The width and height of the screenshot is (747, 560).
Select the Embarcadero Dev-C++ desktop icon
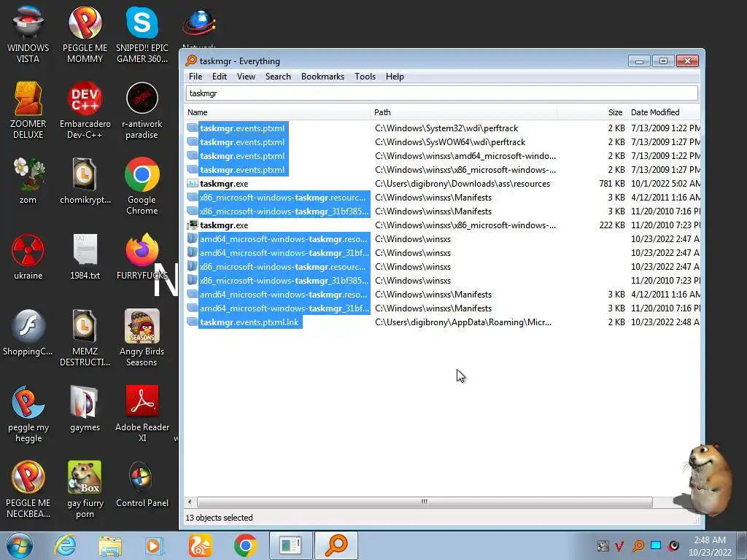tap(85, 111)
